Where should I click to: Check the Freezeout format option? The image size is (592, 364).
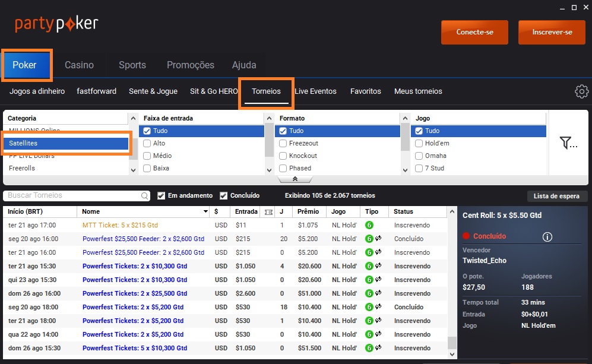283,144
